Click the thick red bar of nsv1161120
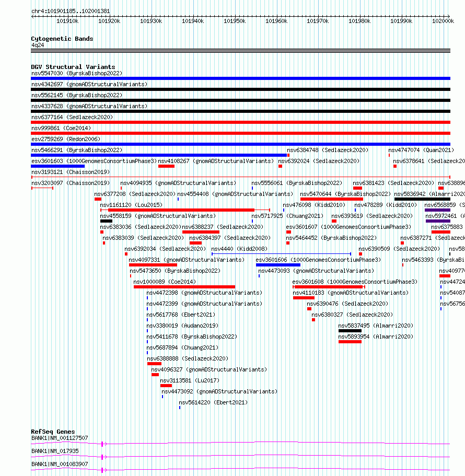465x476 pixels. click(x=181, y=210)
